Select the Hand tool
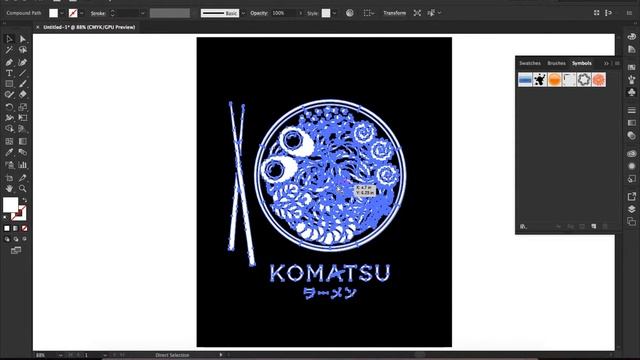This screenshot has width=640, height=360. tap(9, 189)
